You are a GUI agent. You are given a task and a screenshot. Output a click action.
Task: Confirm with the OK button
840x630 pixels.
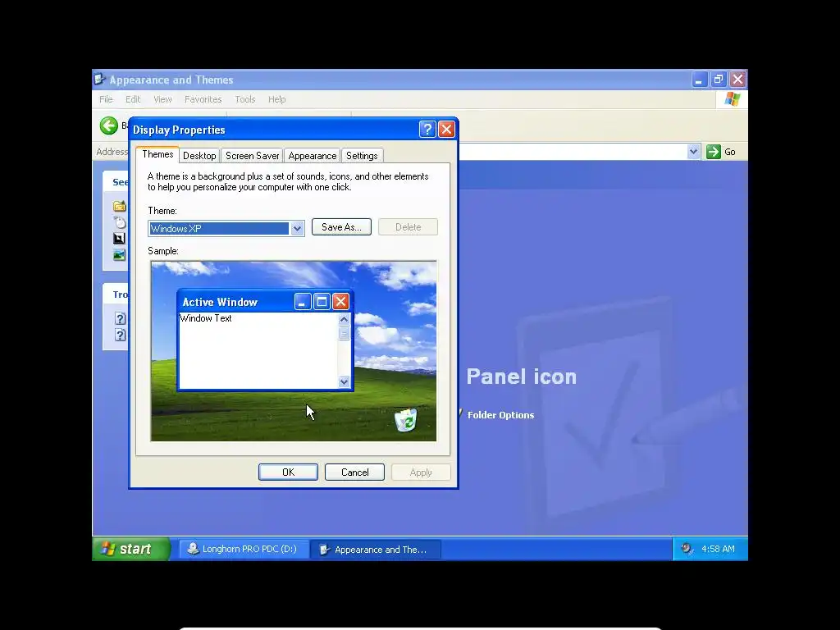point(288,472)
